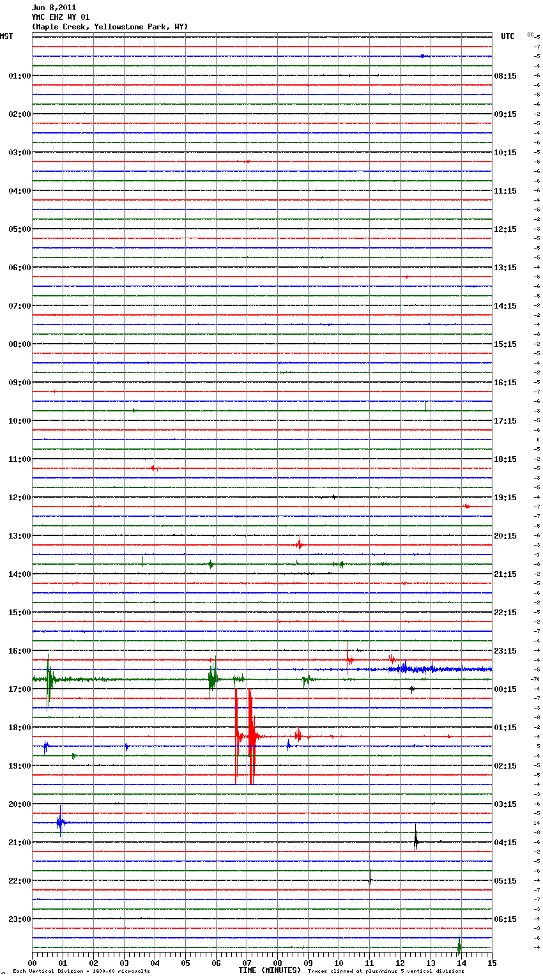Click UTC time label "08:15"
543x980 pixels.
(505, 76)
